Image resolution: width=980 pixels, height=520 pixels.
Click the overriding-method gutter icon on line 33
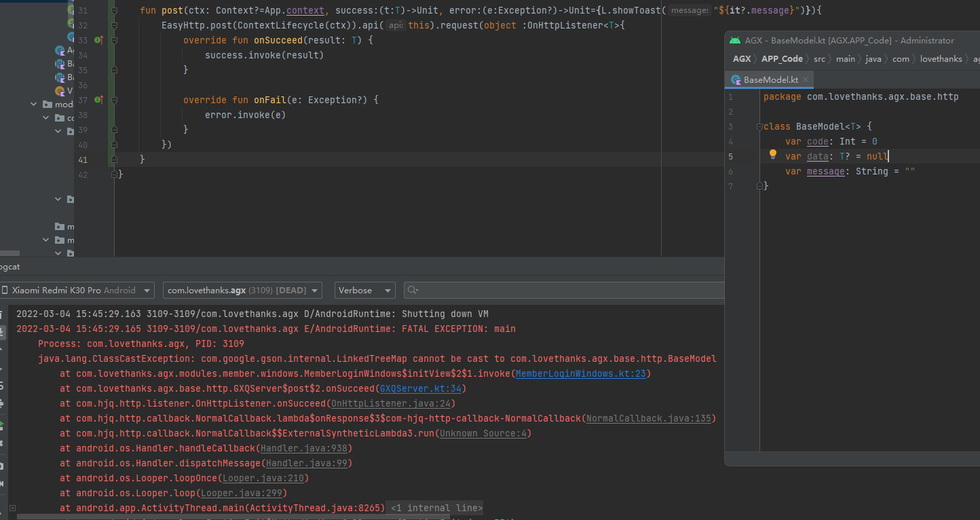[x=98, y=40]
